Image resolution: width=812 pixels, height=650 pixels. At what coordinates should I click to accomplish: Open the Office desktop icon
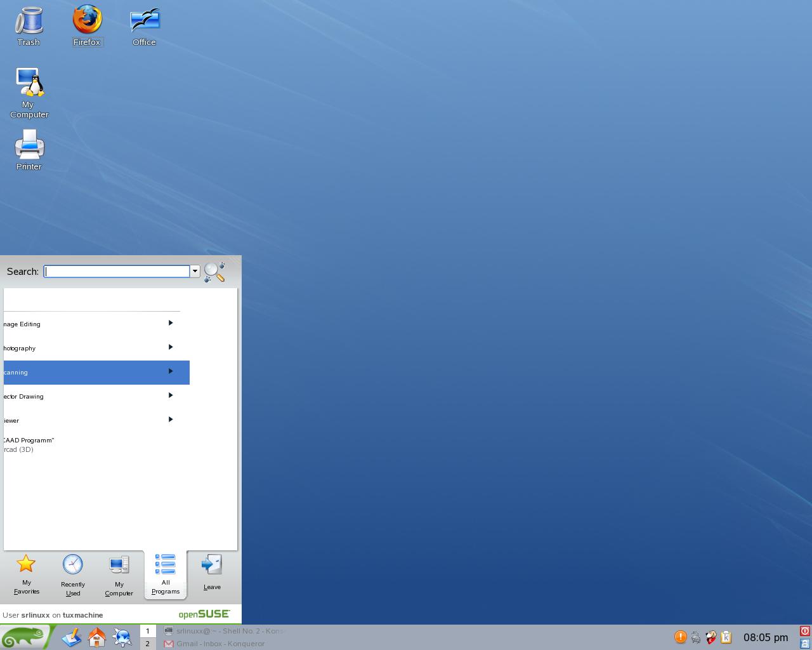(x=145, y=26)
